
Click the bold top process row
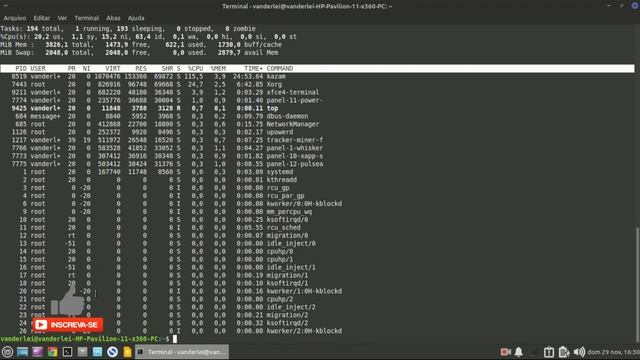pos(318,108)
